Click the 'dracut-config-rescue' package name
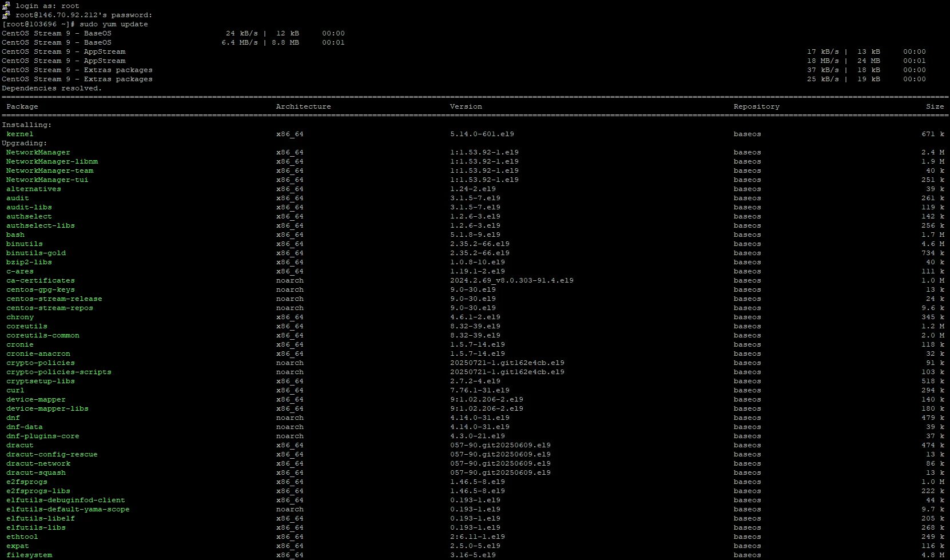The height and width of the screenshot is (560, 950). [x=52, y=454]
